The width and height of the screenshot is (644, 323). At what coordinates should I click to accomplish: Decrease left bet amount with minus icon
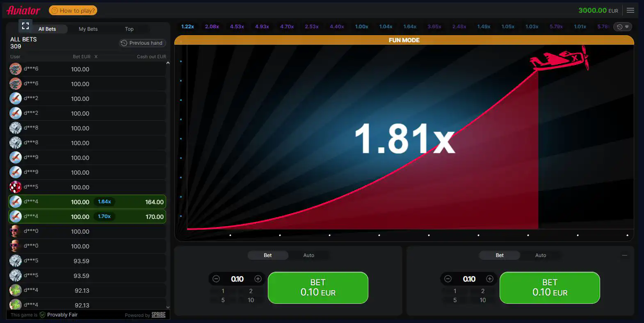(x=216, y=279)
